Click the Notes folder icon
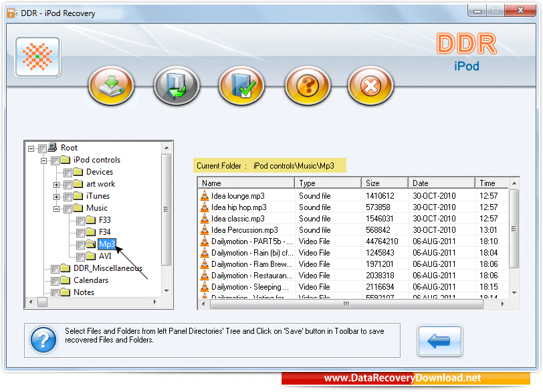Viewport: 543px width, 392px height. click(65, 292)
